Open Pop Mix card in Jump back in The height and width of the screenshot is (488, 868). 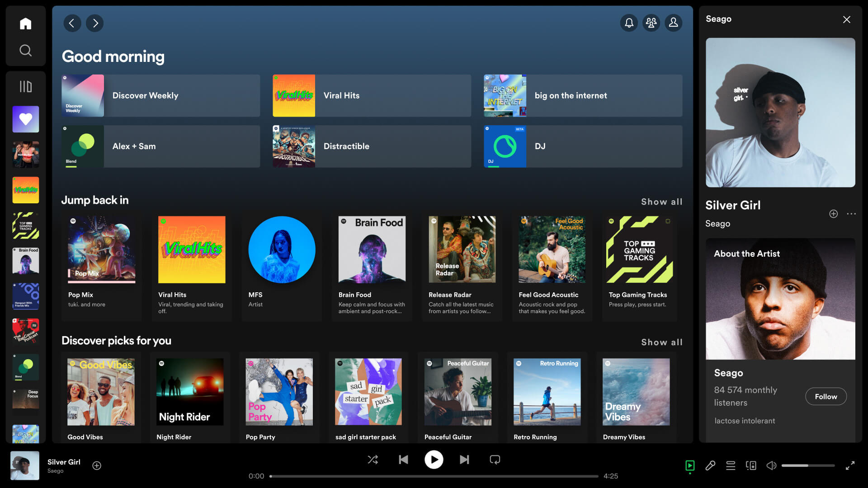point(102,266)
